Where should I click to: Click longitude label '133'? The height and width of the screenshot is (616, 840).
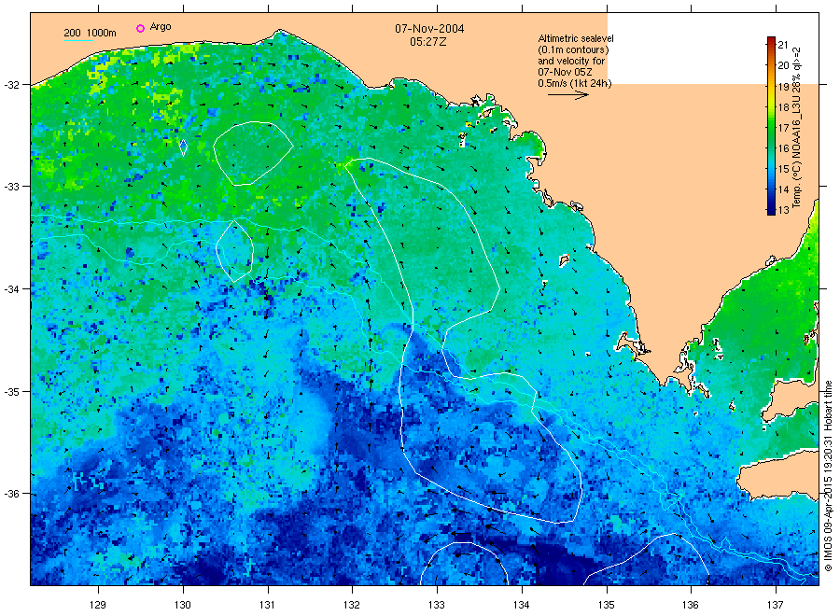click(437, 605)
